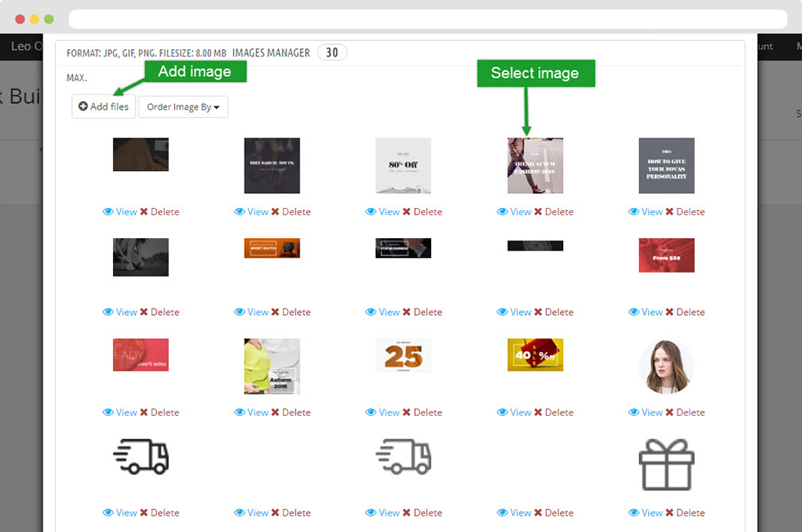
Task: View the grayscale shoe-tying image
Action: tap(119, 312)
